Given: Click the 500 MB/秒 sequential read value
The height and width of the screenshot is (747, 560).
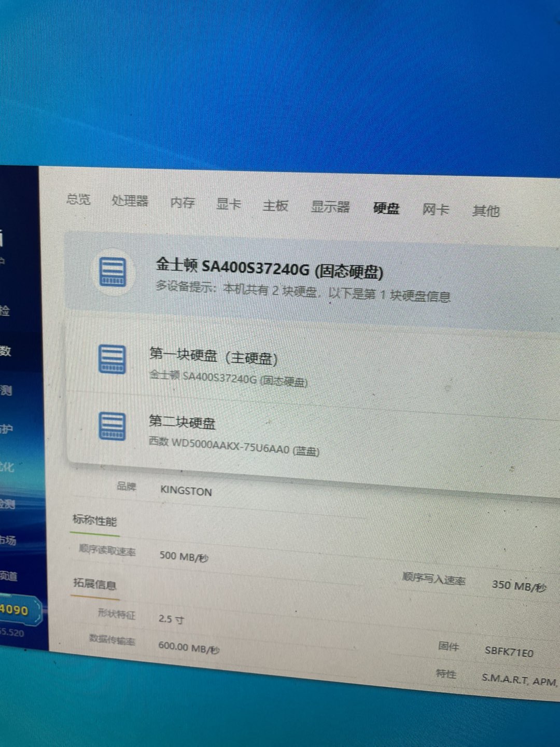Looking at the screenshot, I should [184, 557].
